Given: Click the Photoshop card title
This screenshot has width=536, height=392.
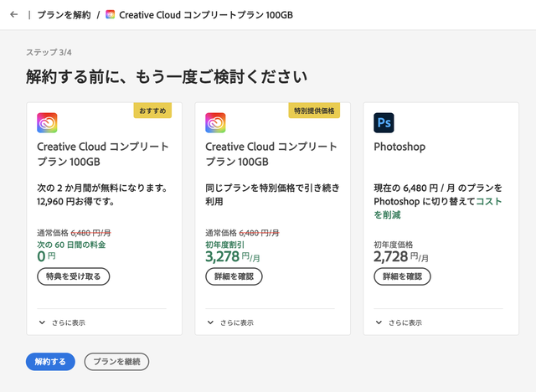Looking at the screenshot, I should (x=399, y=147).
